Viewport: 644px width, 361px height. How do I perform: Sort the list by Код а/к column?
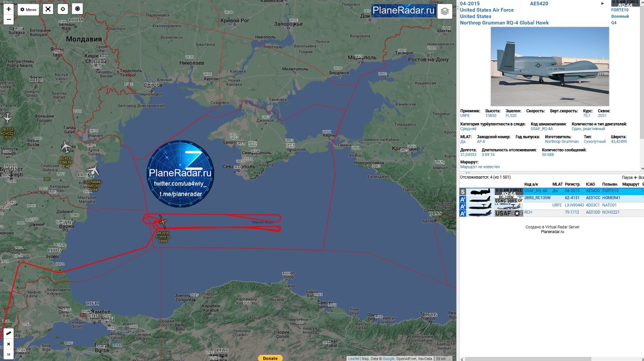(531, 184)
